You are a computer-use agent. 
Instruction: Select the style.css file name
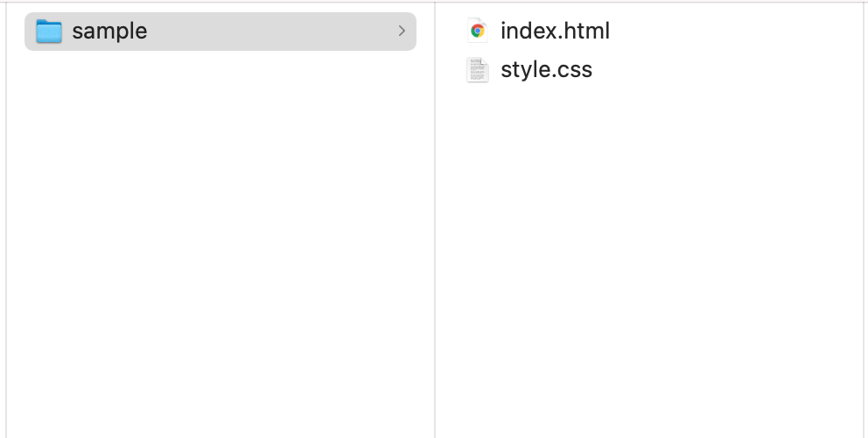coord(546,70)
